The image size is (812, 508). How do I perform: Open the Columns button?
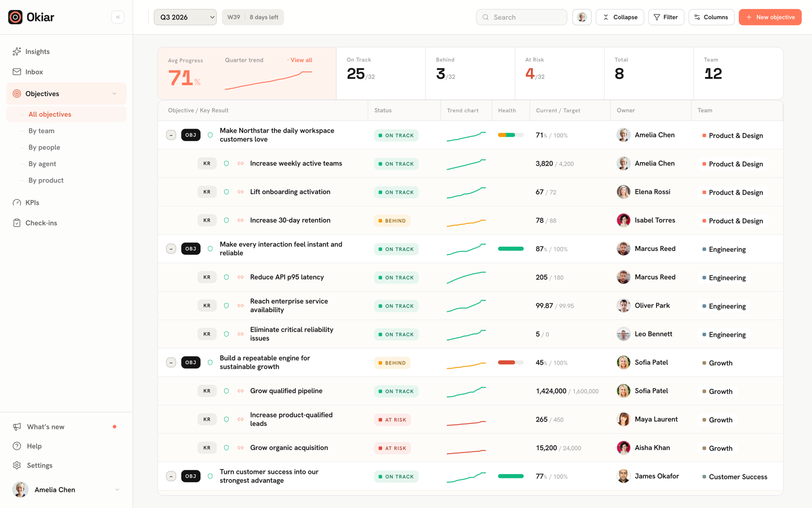[711, 17]
